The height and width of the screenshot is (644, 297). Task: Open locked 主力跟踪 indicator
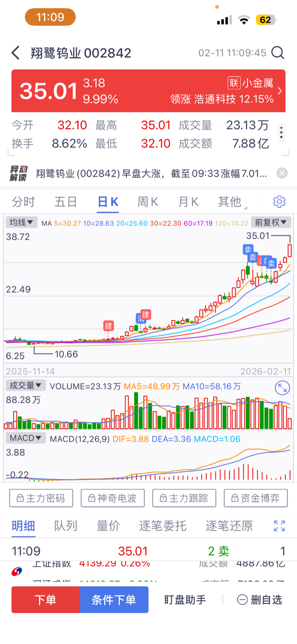click(x=184, y=498)
